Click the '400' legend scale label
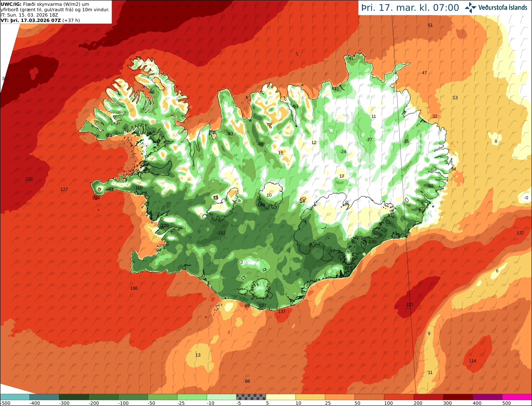This screenshot has width=532, height=406. click(477, 403)
